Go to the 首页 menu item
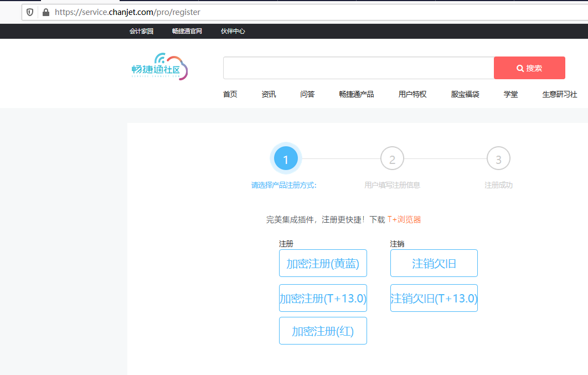The image size is (588, 375). tap(230, 94)
